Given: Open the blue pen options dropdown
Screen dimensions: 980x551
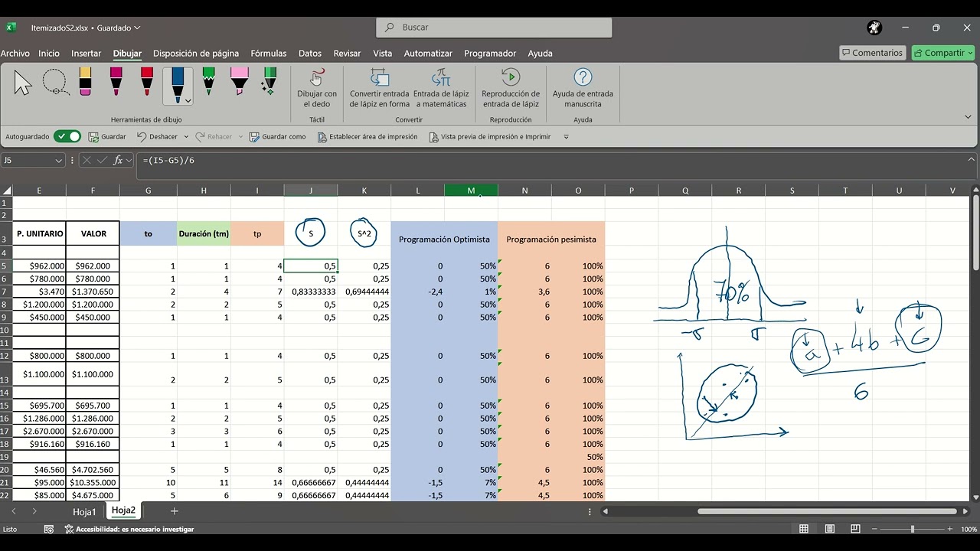Looking at the screenshot, I should (x=188, y=100).
